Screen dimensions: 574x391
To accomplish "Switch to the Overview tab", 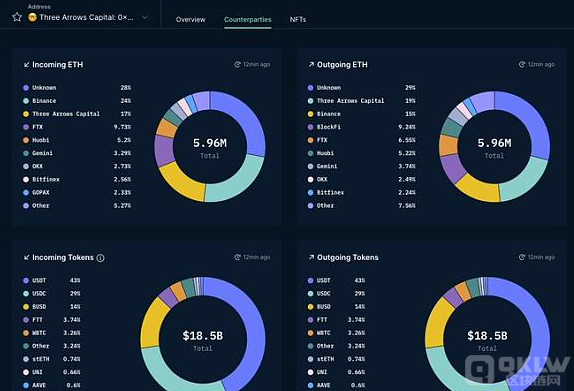I will [x=190, y=19].
